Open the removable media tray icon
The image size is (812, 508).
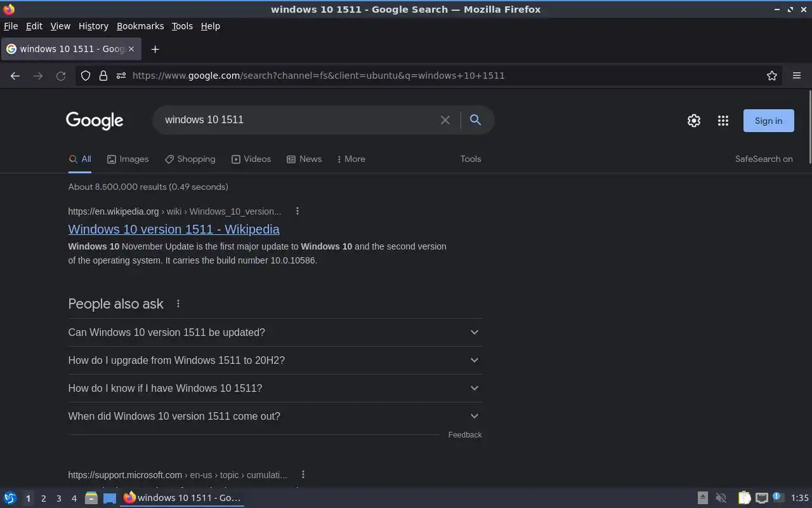click(x=703, y=498)
